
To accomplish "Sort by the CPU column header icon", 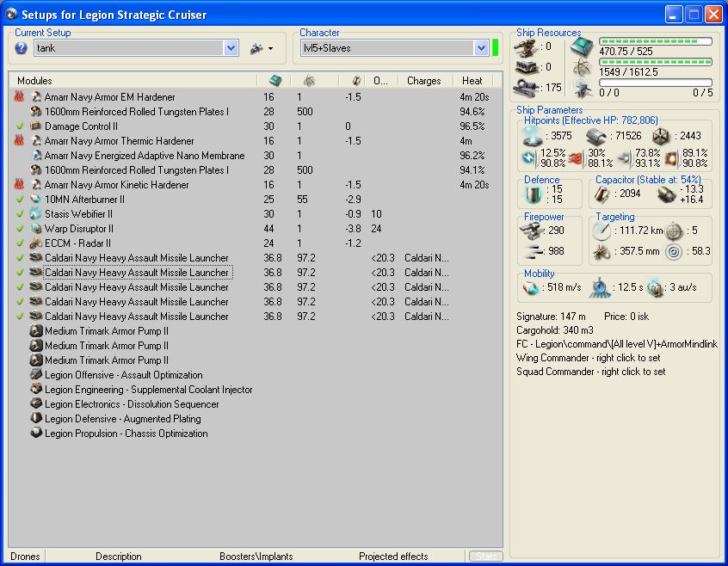I will click(x=275, y=81).
